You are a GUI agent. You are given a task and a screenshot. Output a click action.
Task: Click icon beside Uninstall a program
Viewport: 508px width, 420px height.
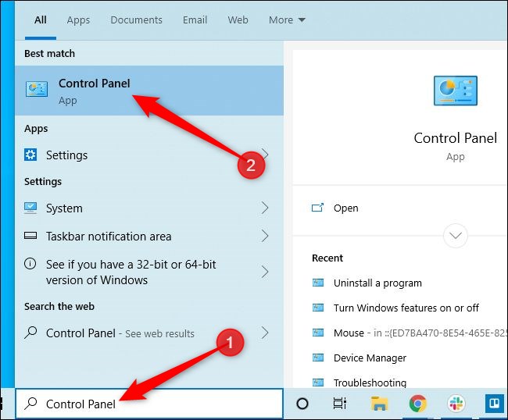318,283
